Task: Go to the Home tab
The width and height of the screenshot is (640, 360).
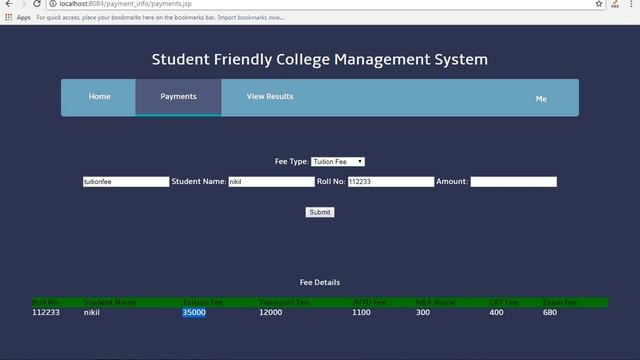Action: click(x=99, y=97)
